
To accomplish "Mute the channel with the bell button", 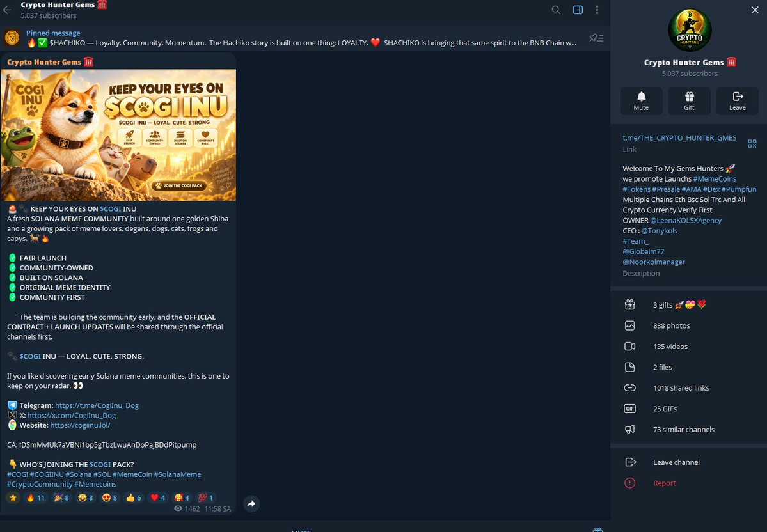I will click(641, 101).
